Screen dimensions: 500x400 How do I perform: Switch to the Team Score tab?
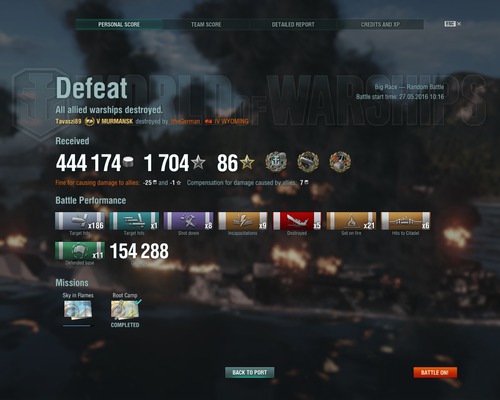click(206, 24)
